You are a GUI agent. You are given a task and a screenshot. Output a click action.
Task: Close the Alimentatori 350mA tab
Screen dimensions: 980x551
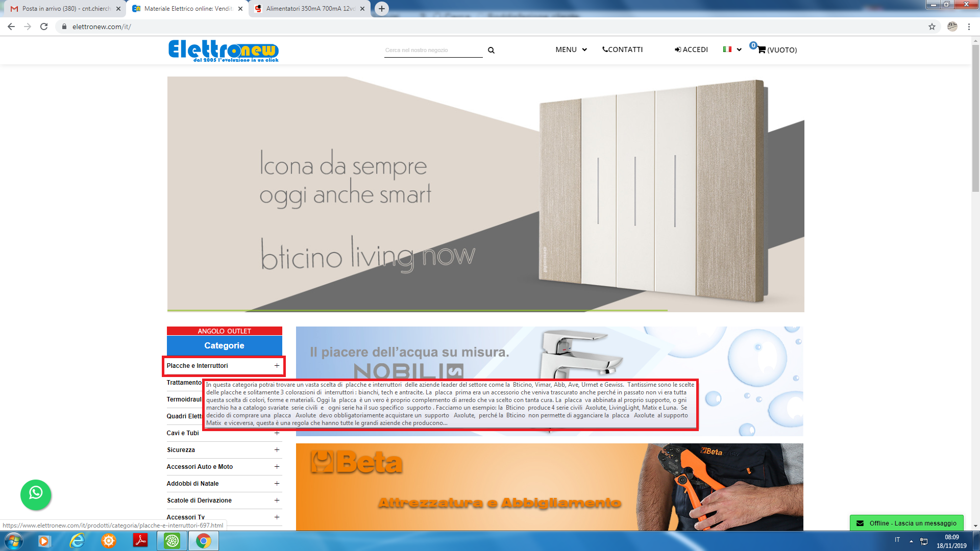coord(362,9)
